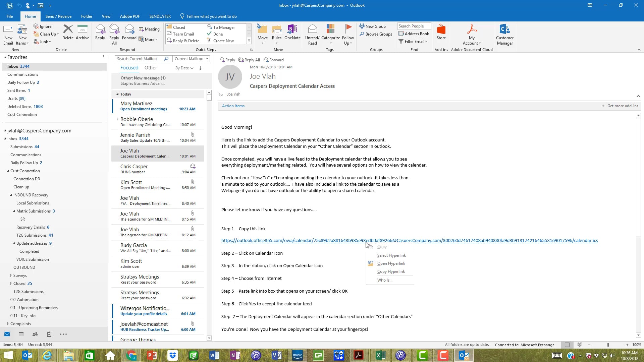Image resolution: width=644 pixels, height=362 pixels.
Task: Collapse the Cust Connection folder
Action: (x=8, y=171)
